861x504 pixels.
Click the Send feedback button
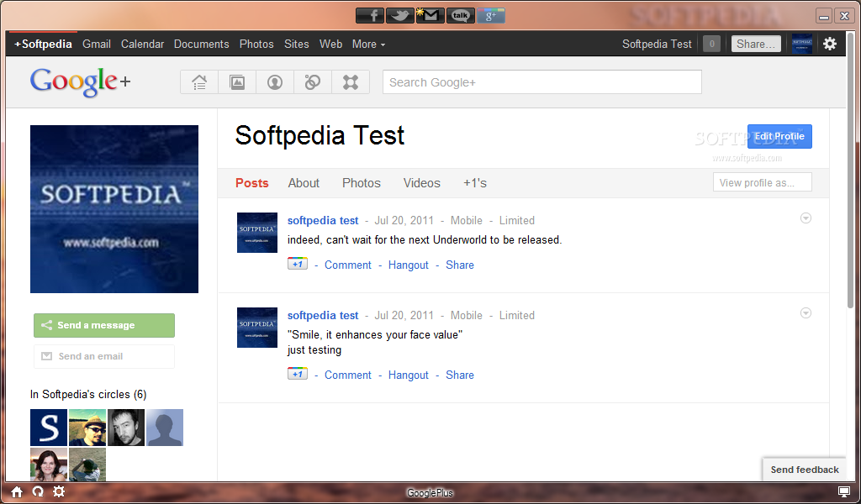click(x=805, y=470)
